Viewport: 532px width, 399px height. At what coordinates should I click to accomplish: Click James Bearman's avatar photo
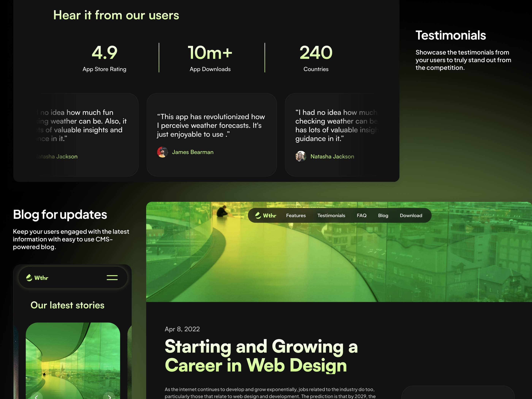pos(163,152)
